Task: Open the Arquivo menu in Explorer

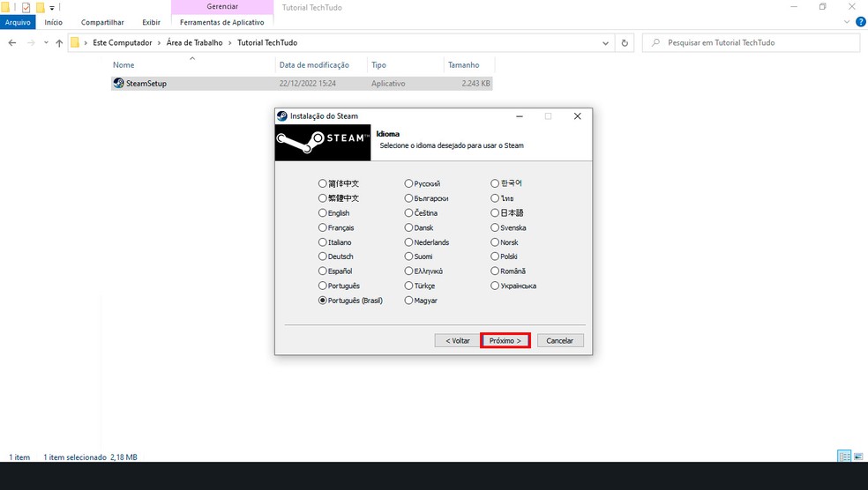Action: (18, 22)
